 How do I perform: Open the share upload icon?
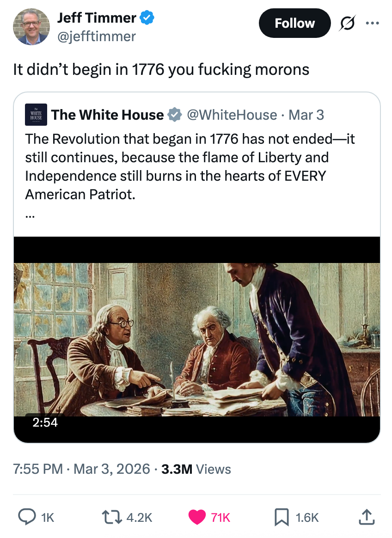tap(365, 517)
